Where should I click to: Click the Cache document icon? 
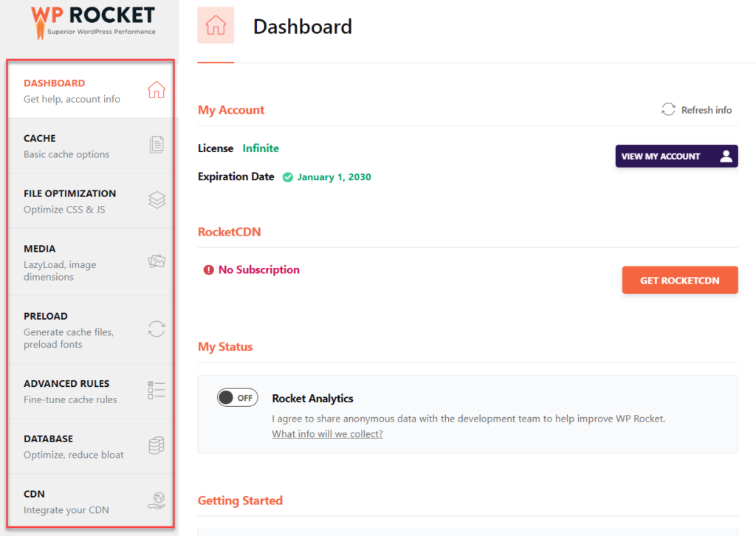(x=157, y=145)
